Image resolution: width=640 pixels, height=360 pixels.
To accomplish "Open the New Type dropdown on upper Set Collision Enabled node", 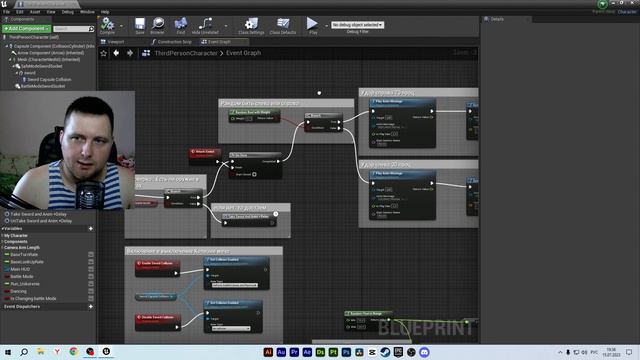I will tap(235, 285).
